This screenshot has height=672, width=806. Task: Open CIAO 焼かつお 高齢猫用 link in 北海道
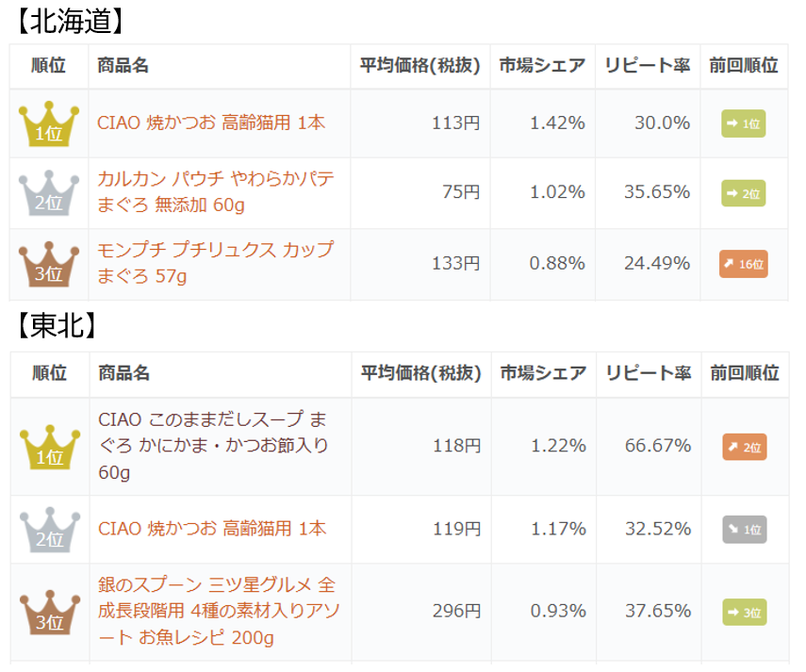pyautogui.click(x=211, y=123)
